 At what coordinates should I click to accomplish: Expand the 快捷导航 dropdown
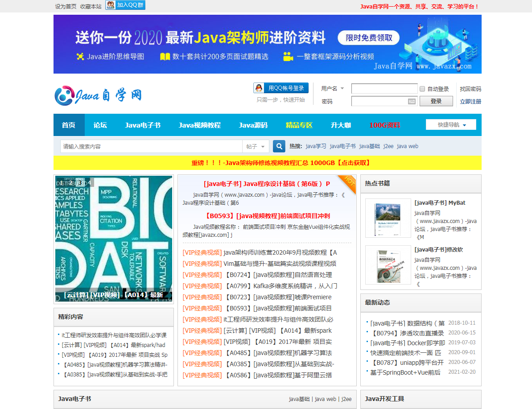coord(451,125)
